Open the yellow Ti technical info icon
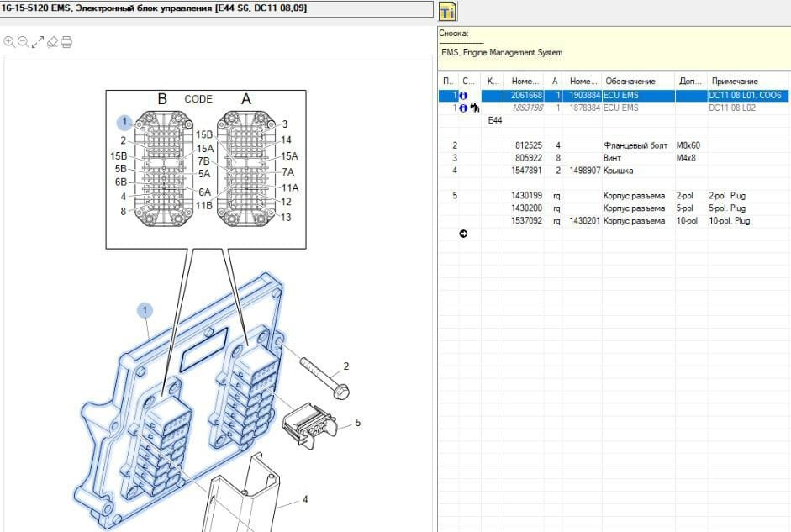 coord(448,11)
